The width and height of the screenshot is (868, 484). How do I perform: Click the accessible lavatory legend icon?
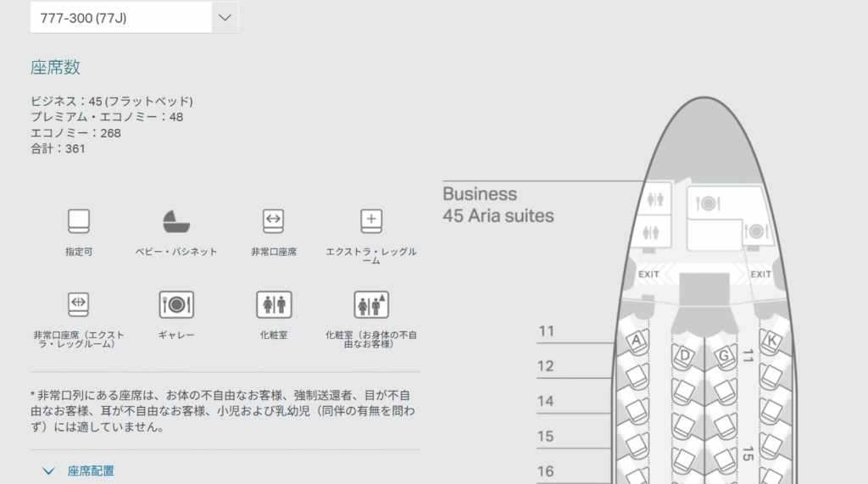point(370,303)
